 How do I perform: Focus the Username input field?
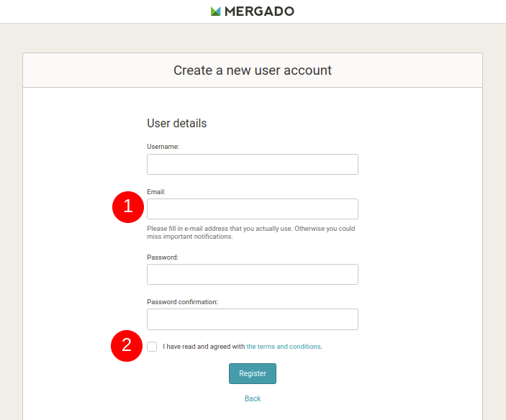click(253, 165)
